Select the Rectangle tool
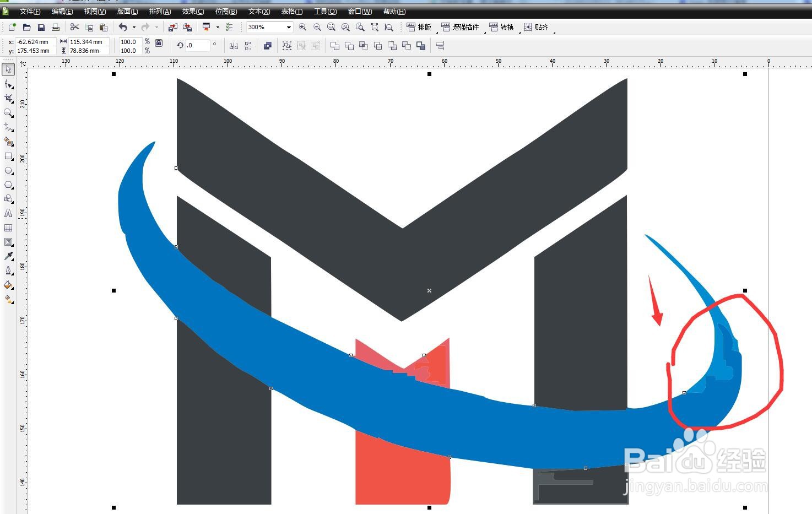This screenshot has width=812, height=514. click(x=8, y=156)
